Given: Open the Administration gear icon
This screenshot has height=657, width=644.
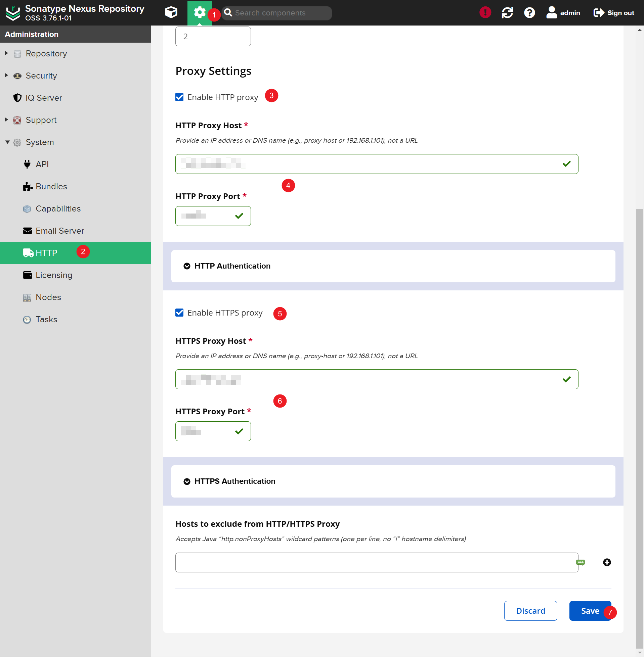Looking at the screenshot, I should [x=200, y=12].
